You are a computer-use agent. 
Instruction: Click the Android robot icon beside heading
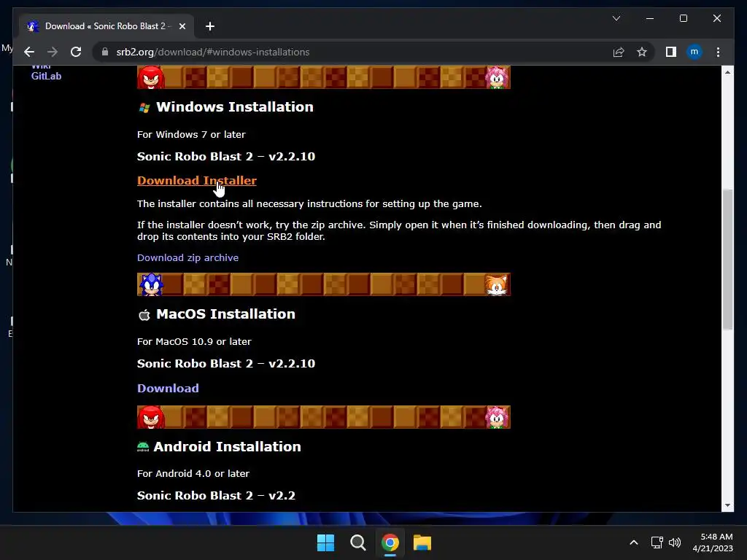[143, 447]
